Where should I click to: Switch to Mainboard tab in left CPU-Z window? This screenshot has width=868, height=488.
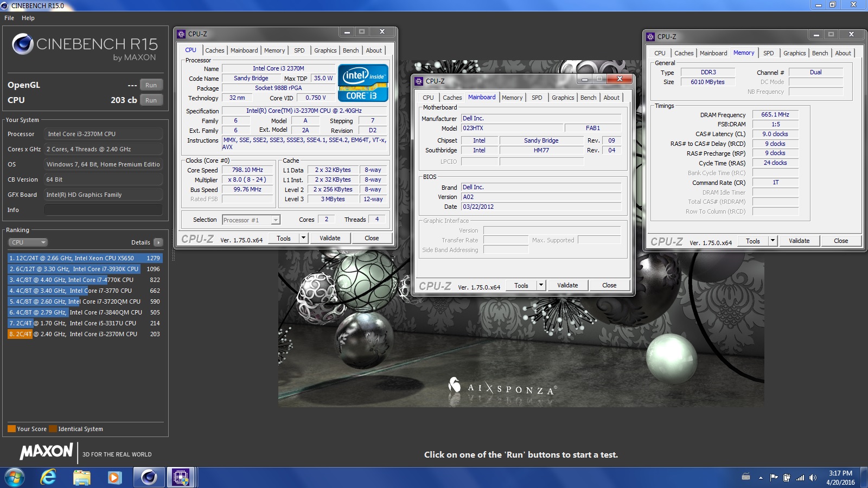[244, 50]
